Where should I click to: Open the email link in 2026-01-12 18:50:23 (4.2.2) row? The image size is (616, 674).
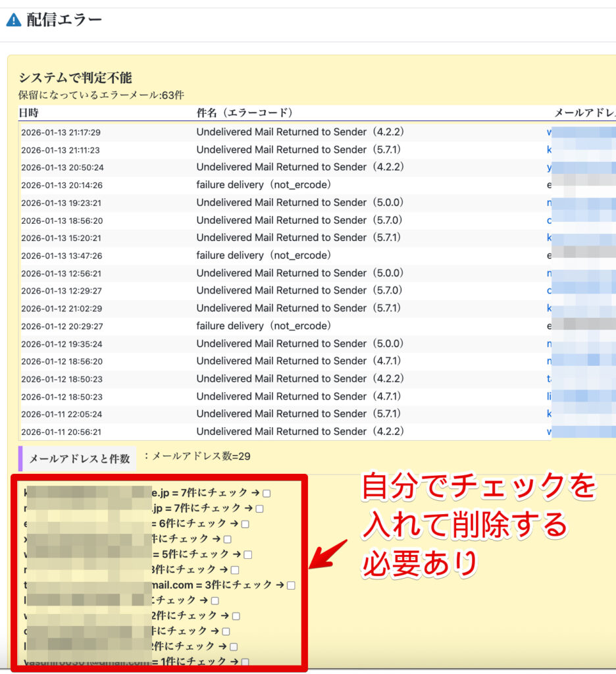click(x=549, y=378)
